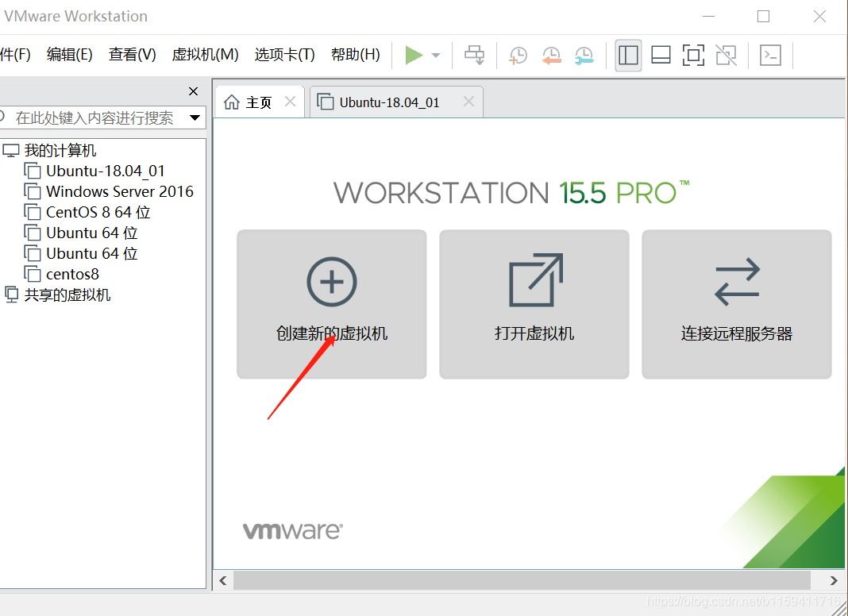Viewport: 848px width, 616px height.
Task: Click the send Ctrl+Alt+Del toolbar icon
Action: pos(474,55)
